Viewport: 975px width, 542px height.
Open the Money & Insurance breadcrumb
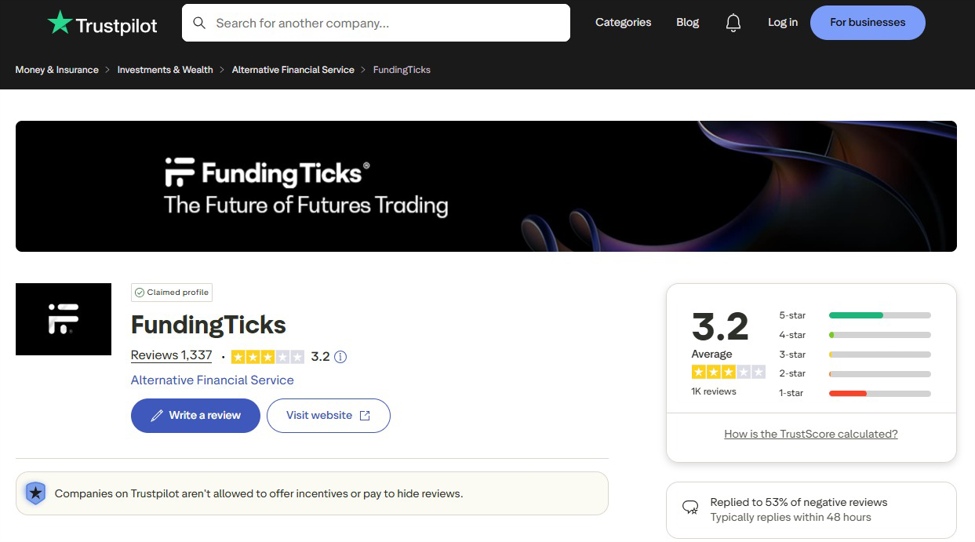coord(57,70)
